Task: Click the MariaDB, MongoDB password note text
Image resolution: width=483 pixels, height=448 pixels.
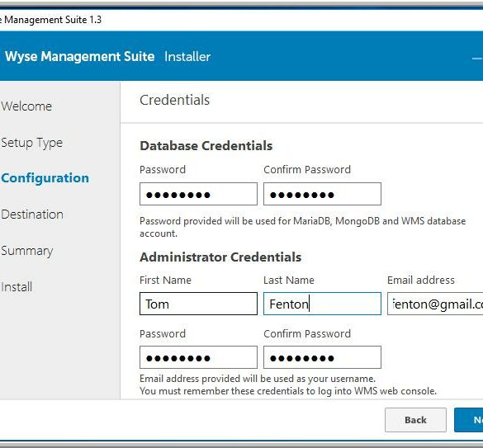Action: coord(302,227)
